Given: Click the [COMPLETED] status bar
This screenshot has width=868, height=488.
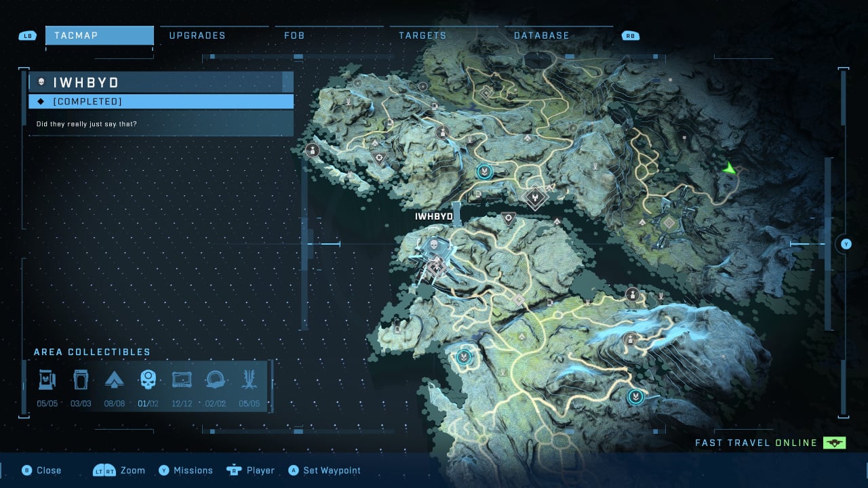Looking at the screenshot, I should click(161, 102).
